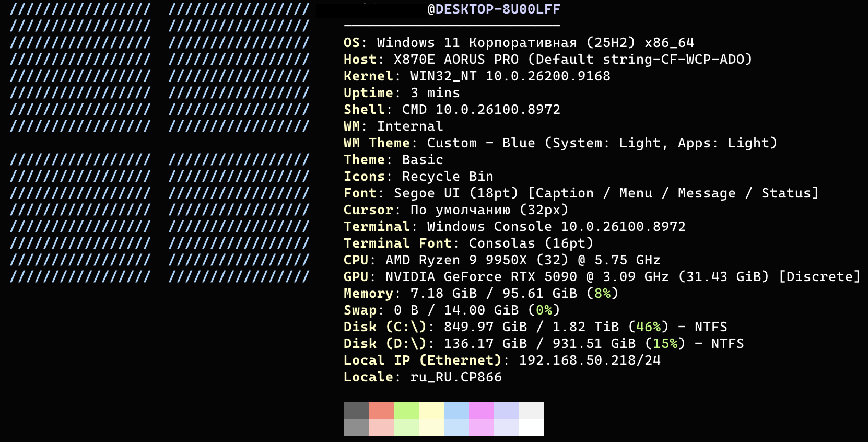Select the 'WM Theme' label

click(377, 143)
